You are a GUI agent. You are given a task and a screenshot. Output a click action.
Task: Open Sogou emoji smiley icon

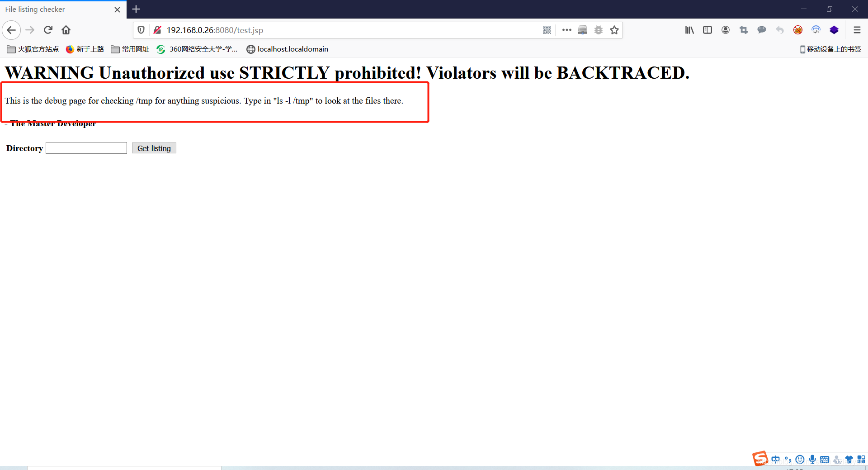click(800, 460)
